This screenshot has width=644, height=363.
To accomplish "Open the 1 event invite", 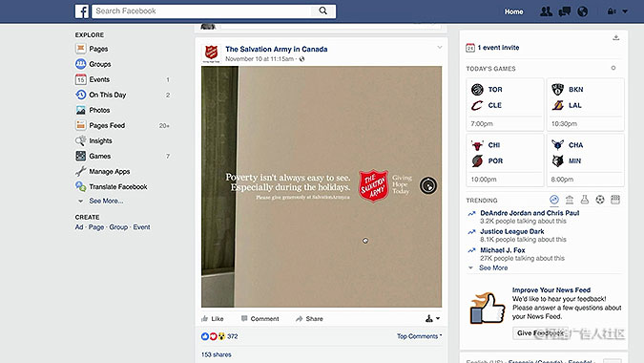I will pyautogui.click(x=498, y=47).
